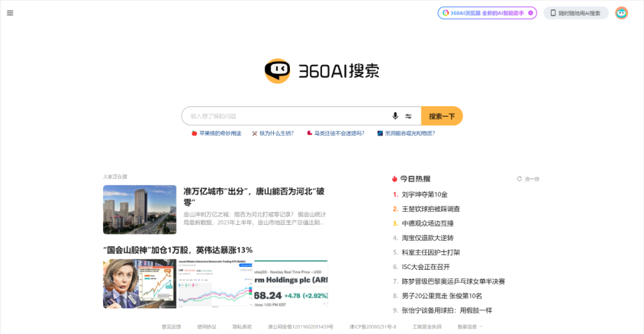This screenshot has width=644, height=334.
Task: Click footer link 隐私条款
Action: 242,327
